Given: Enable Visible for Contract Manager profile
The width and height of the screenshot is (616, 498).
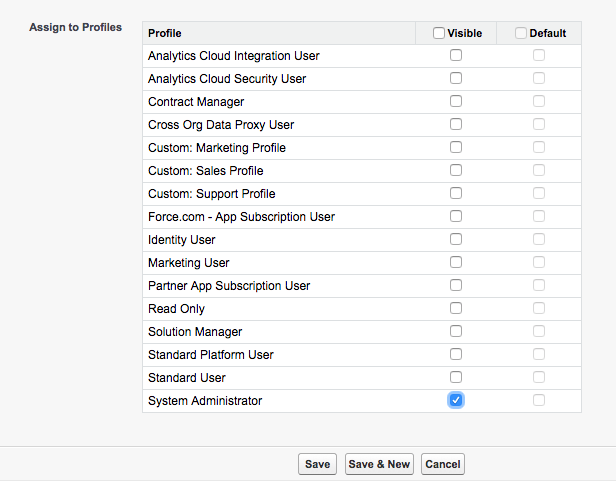Looking at the screenshot, I should click(x=456, y=101).
